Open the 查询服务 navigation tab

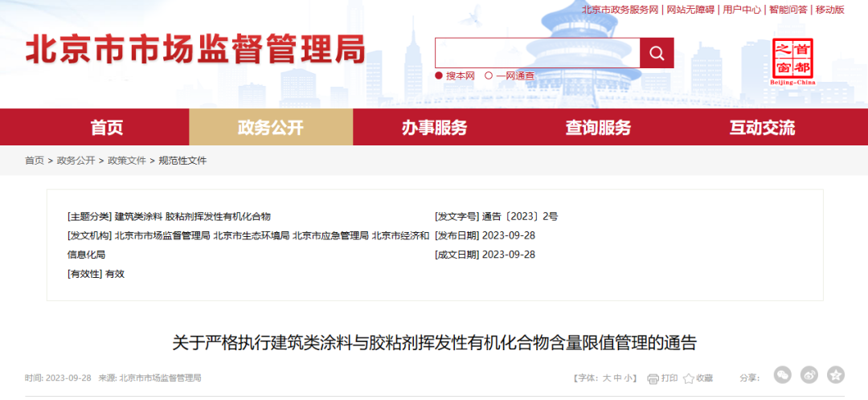click(x=599, y=128)
